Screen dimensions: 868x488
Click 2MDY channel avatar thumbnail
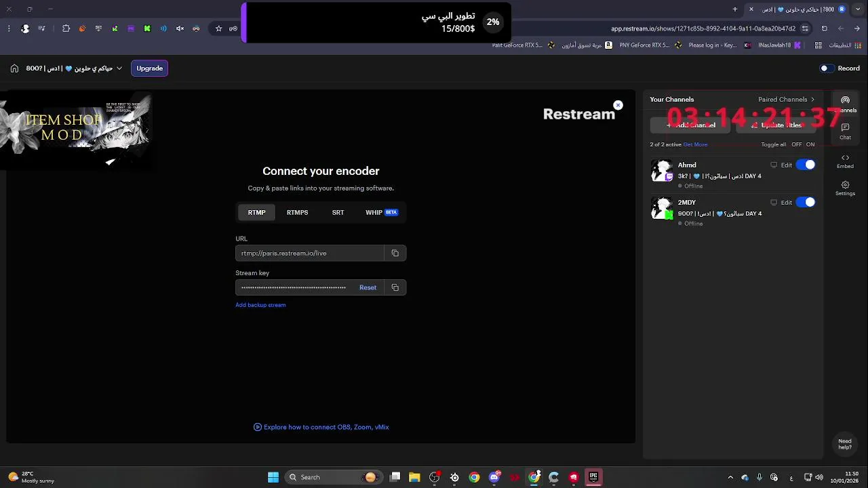pos(662,208)
